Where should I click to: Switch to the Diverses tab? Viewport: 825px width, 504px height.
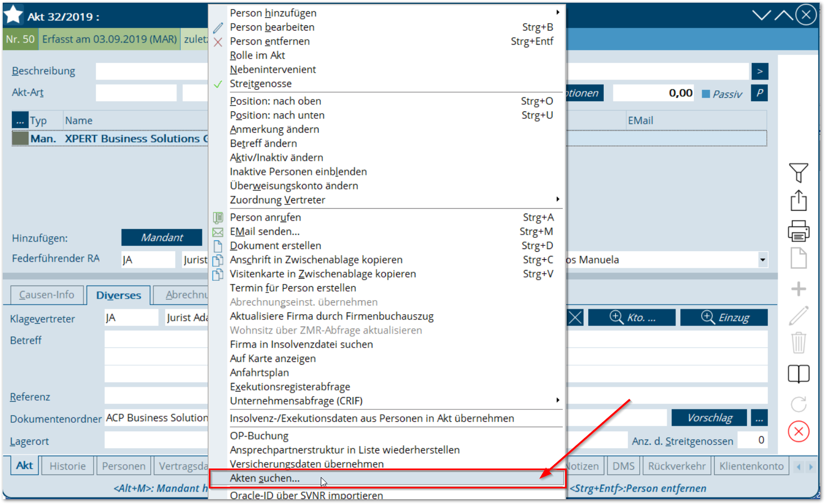tap(118, 295)
